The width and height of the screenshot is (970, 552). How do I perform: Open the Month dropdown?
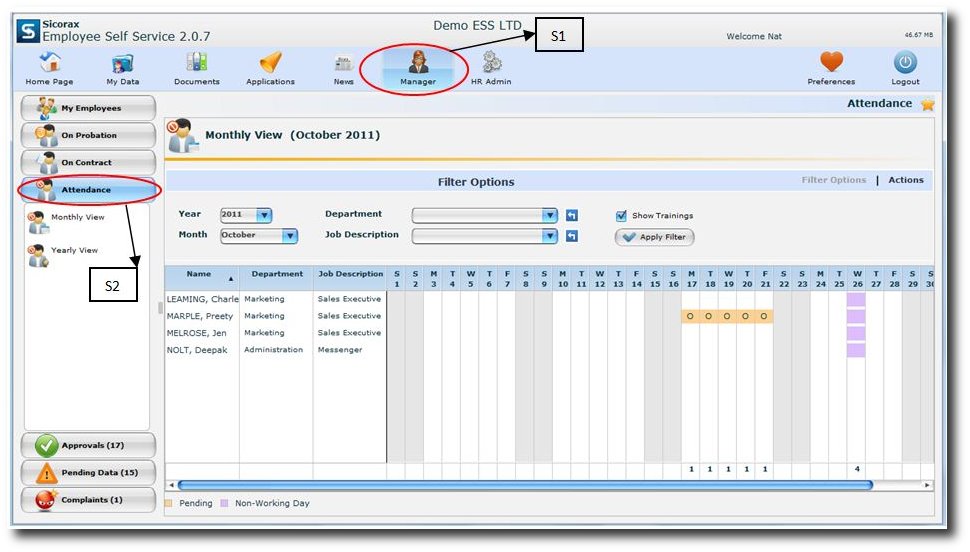tap(289, 236)
